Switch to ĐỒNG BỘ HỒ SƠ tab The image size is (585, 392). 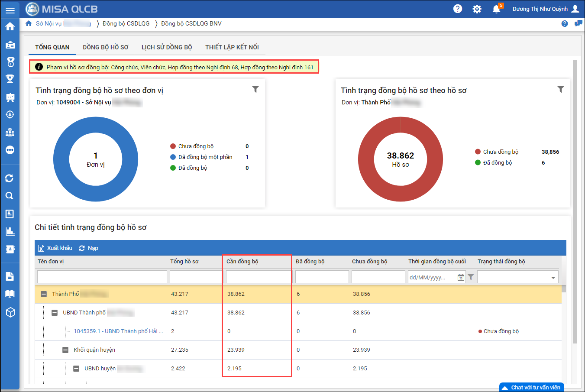105,47
